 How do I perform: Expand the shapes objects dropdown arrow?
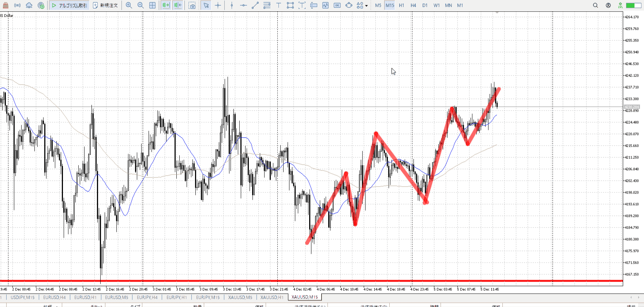[366, 6]
